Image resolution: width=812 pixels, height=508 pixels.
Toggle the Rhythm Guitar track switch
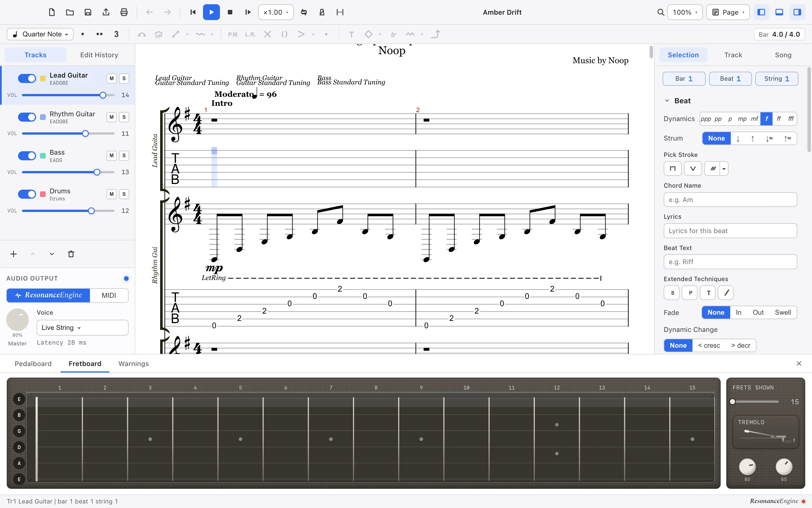[27, 117]
